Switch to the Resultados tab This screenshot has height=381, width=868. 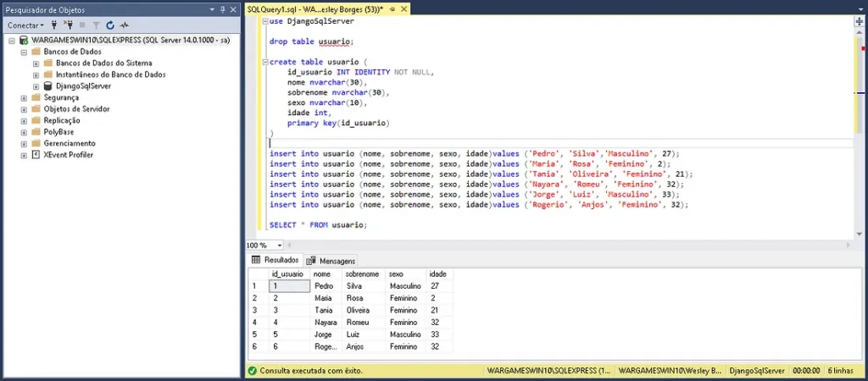[x=275, y=260]
